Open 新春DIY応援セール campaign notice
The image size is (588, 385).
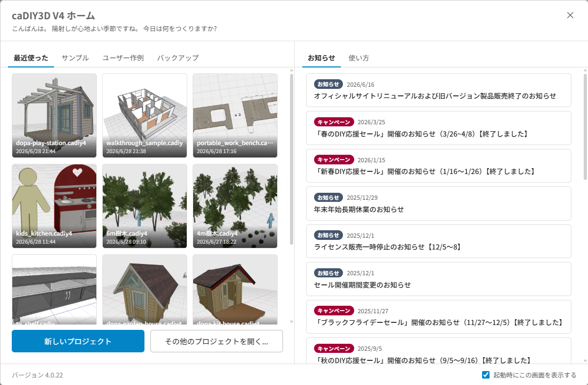(x=438, y=166)
